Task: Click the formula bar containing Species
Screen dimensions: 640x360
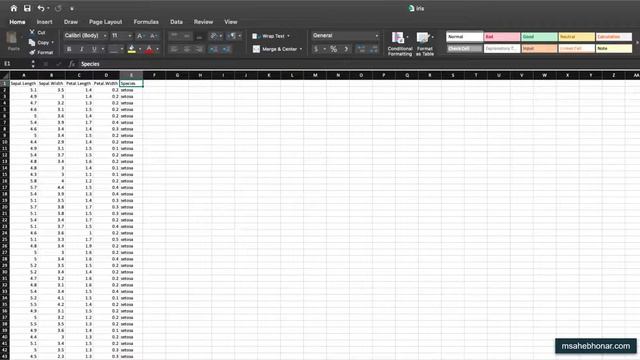Action: [359, 64]
